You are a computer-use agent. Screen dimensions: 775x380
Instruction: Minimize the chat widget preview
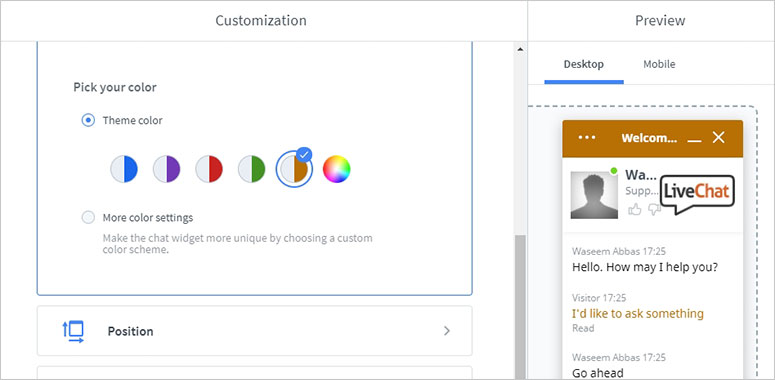(694, 141)
